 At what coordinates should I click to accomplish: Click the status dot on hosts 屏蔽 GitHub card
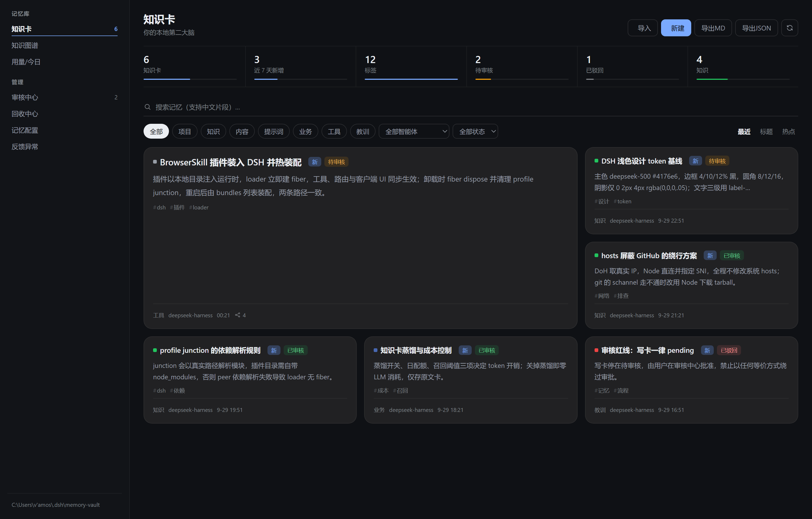596,256
